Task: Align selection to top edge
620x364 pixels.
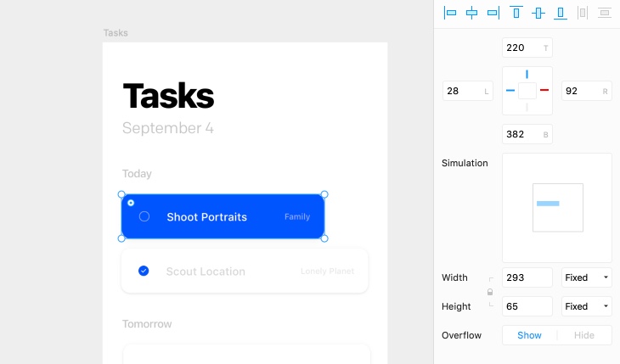Action: [x=516, y=13]
